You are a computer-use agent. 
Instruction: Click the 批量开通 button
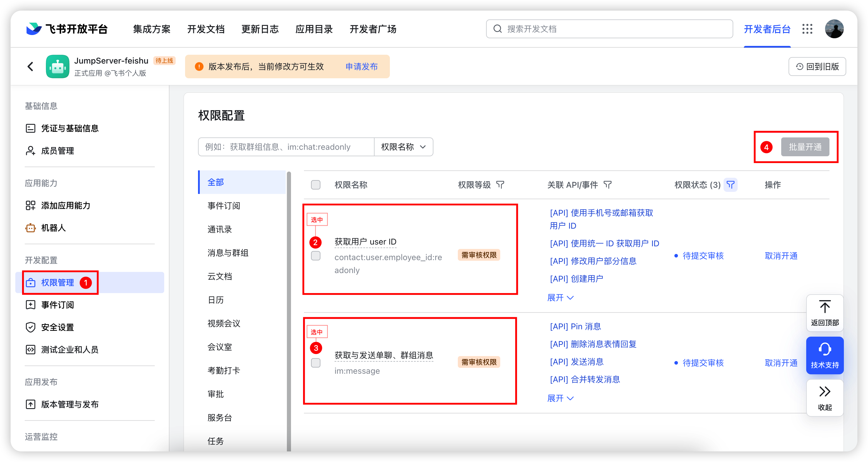tap(805, 147)
